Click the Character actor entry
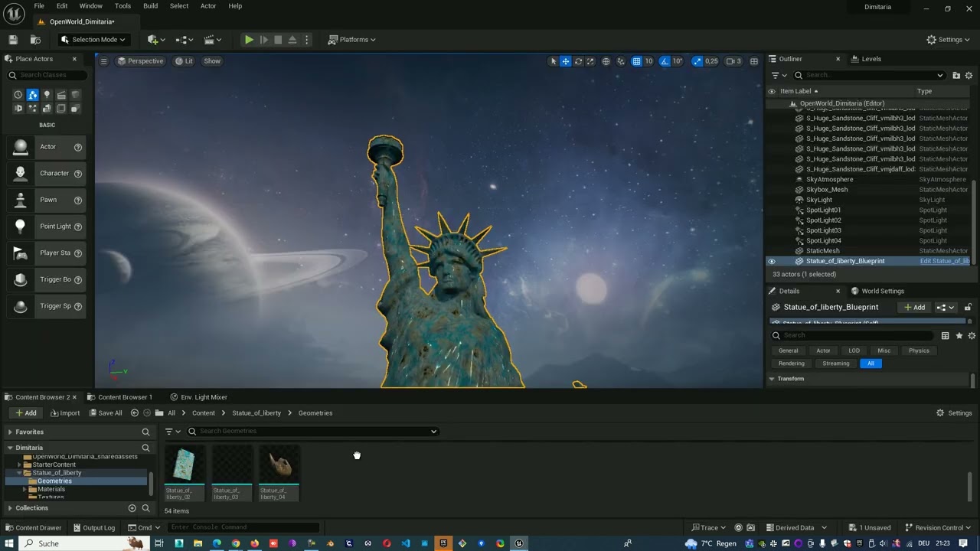 pos(47,174)
